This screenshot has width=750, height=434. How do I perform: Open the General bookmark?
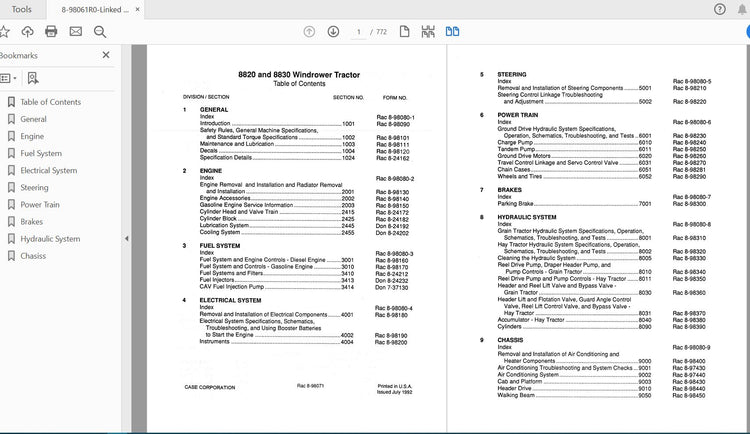coord(33,119)
